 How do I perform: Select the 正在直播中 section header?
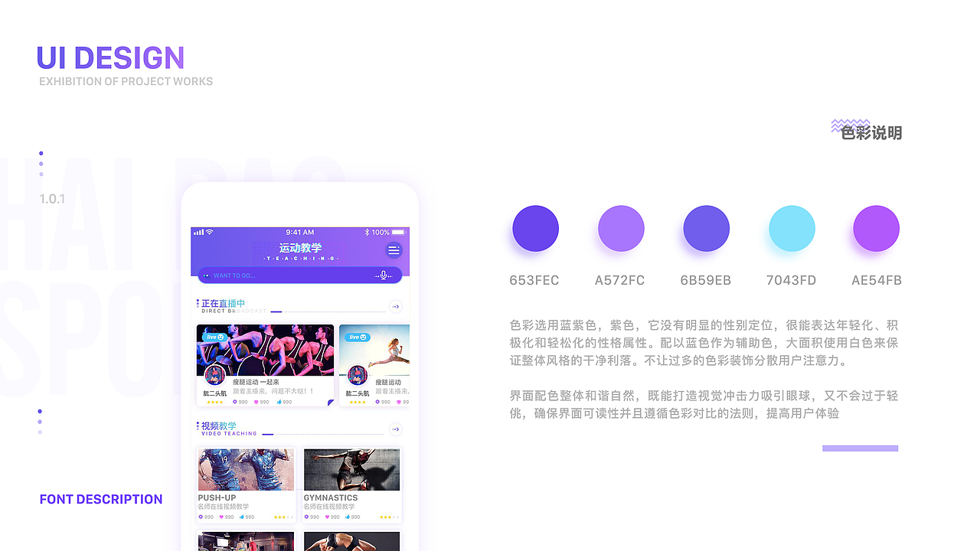tap(223, 303)
